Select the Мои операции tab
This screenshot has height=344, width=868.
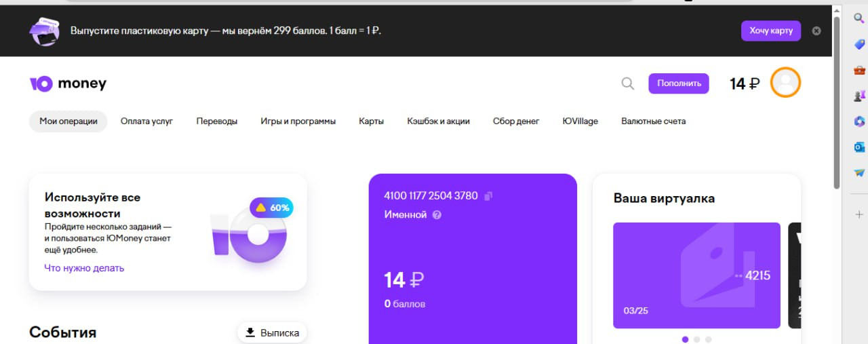click(68, 121)
